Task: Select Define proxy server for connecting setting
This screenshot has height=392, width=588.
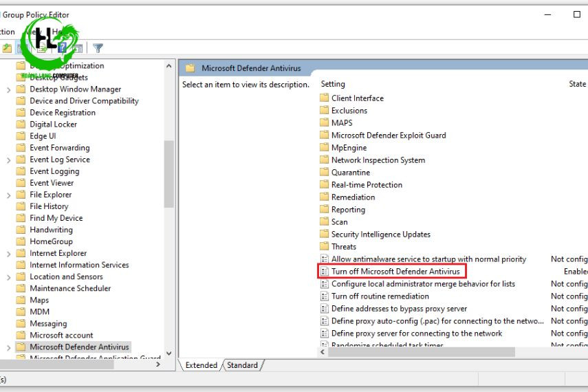Action: tap(417, 333)
